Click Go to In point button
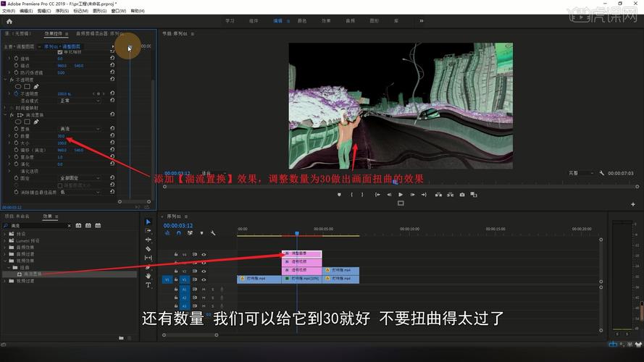The image size is (644, 362). pyautogui.click(x=377, y=195)
